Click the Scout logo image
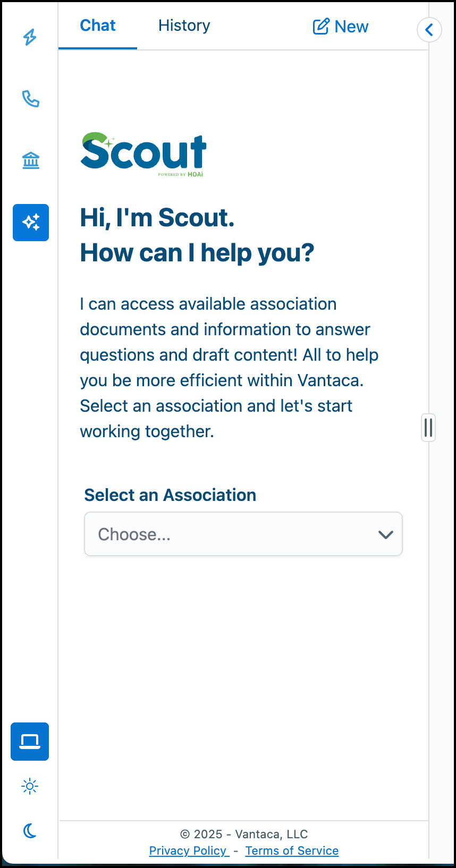Screen dimensions: 456x868 (x=143, y=154)
